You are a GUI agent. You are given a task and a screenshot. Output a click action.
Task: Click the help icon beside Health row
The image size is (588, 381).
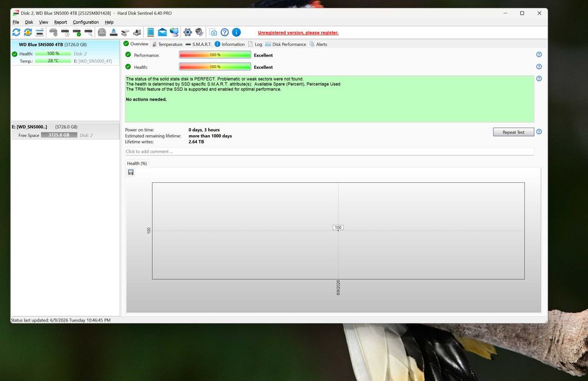pos(539,67)
